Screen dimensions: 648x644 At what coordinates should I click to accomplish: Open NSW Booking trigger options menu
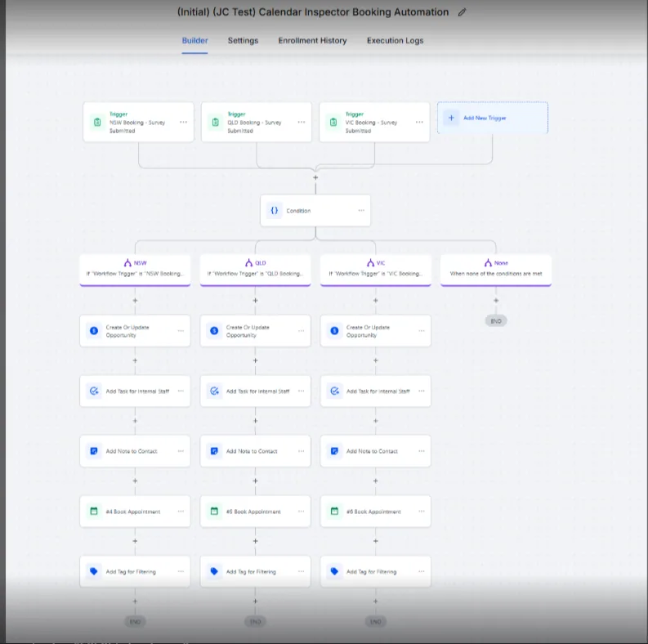[183, 122]
